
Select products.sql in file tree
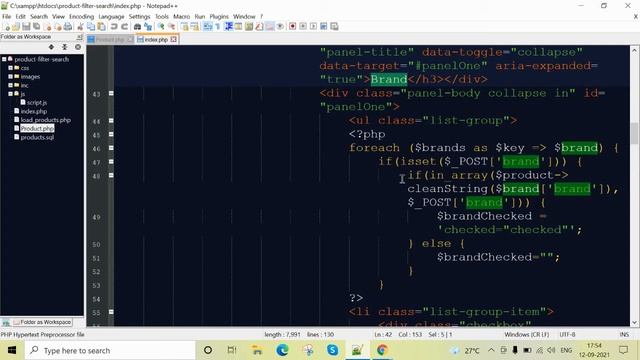(x=37, y=137)
